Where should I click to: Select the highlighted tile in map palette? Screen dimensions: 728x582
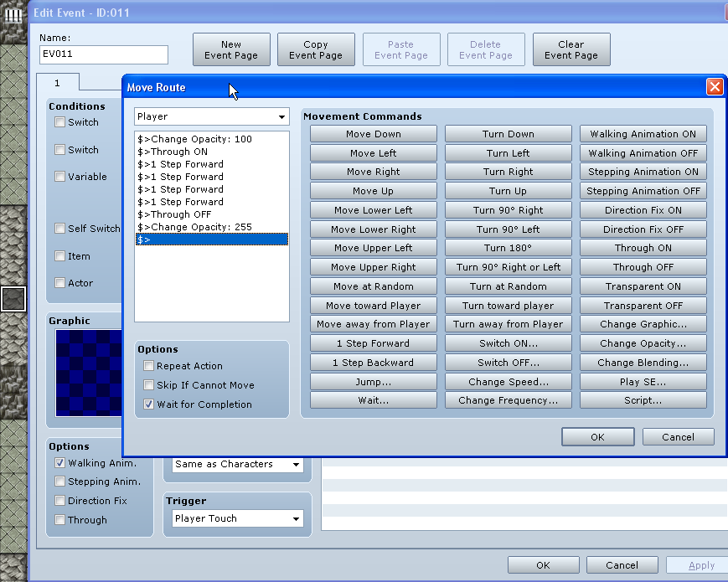13,298
